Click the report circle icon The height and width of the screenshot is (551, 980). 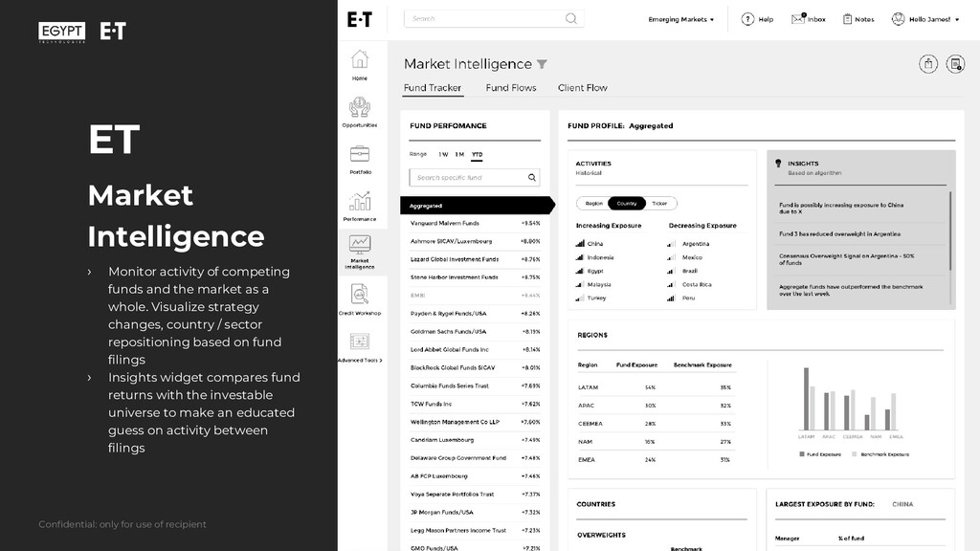point(955,64)
